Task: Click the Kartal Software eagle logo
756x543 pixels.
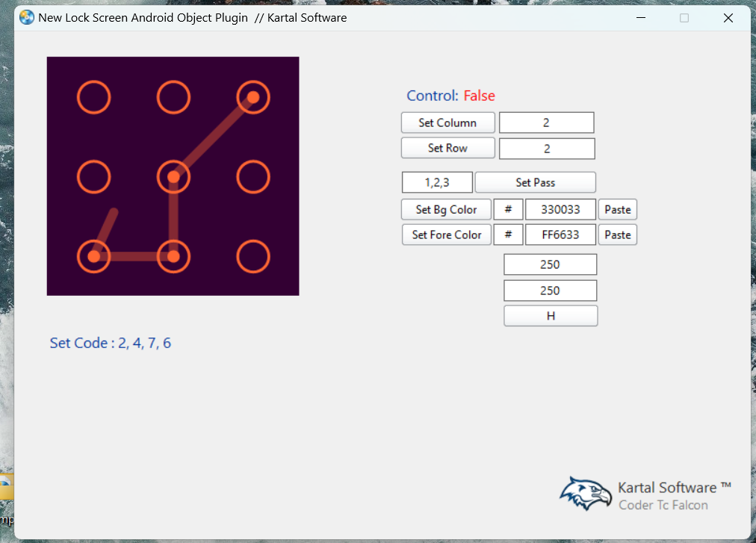Action: [586, 493]
